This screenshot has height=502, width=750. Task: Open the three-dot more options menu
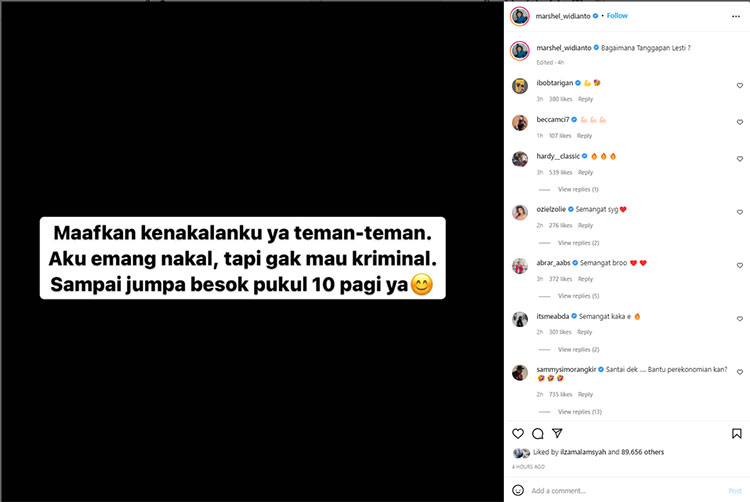(x=736, y=16)
